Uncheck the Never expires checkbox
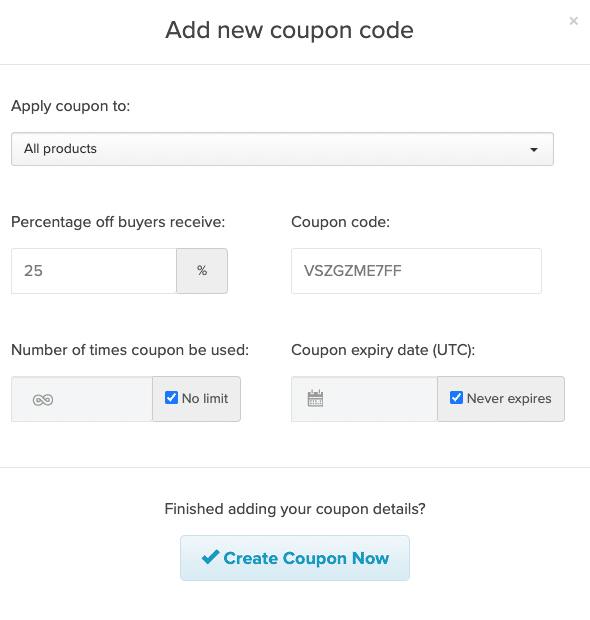Viewport: 590px width, 620px height. coord(456,397)
